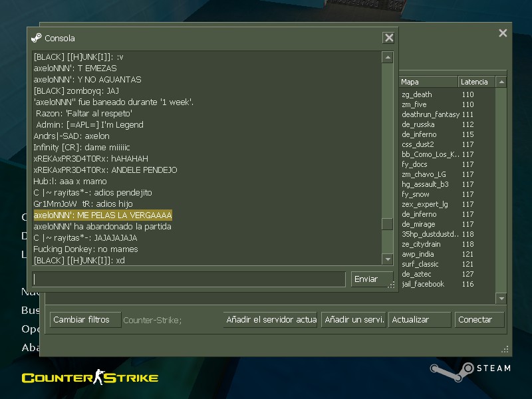The width and height of the screenshot is (532, 399).
Task: Click the Steam logo on the game background
Action: click(x=471, y=372)
